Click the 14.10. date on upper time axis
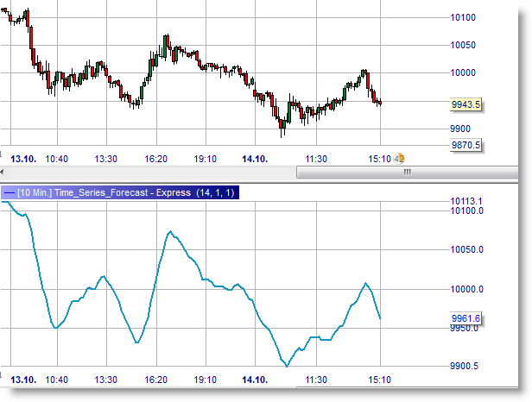Image resolution: width=532 pixels, height=402 pixels. click(x=254, y=159)
